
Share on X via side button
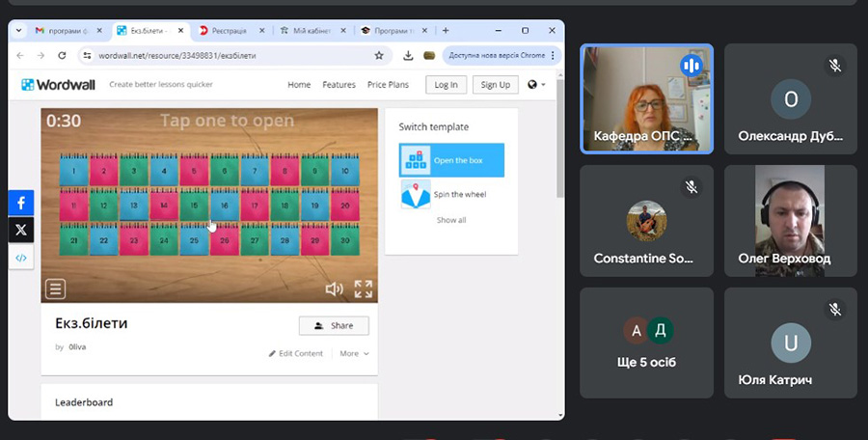coord(21,230)
